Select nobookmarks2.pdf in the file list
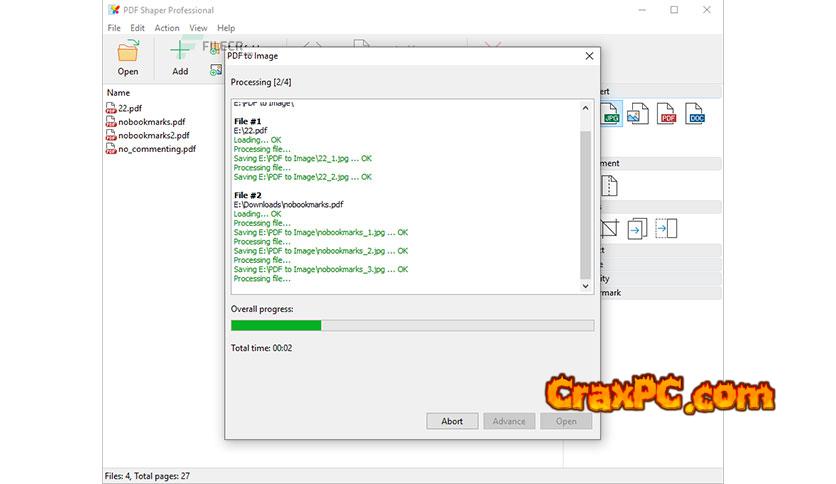 (154, 135)
